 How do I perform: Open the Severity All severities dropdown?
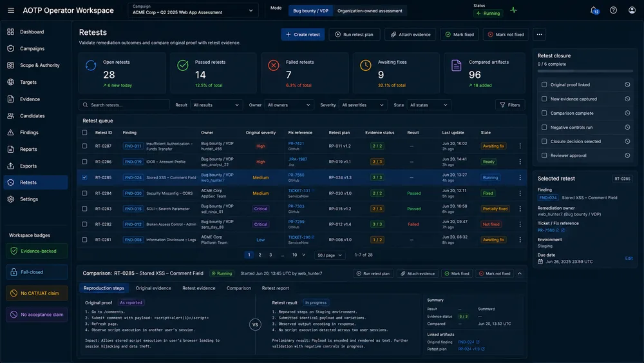[x=363, y=105]
